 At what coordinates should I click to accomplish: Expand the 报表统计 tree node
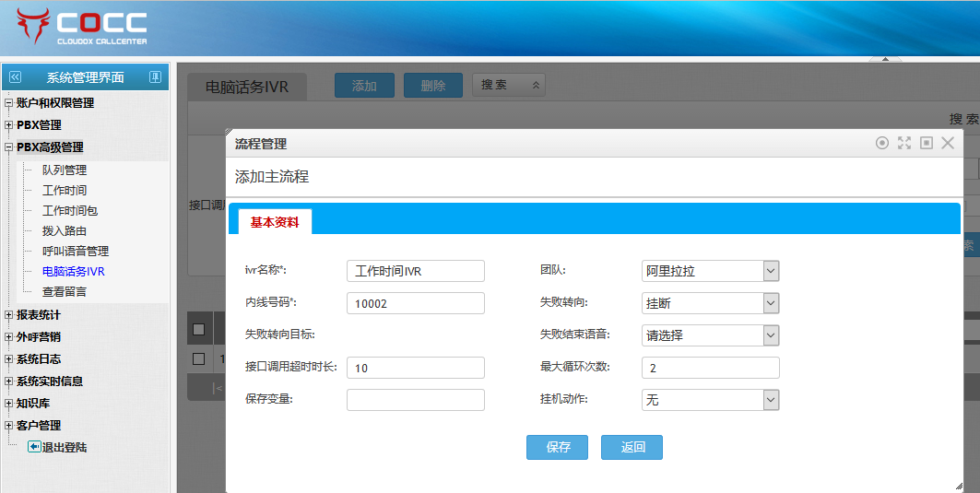(9, 315)
